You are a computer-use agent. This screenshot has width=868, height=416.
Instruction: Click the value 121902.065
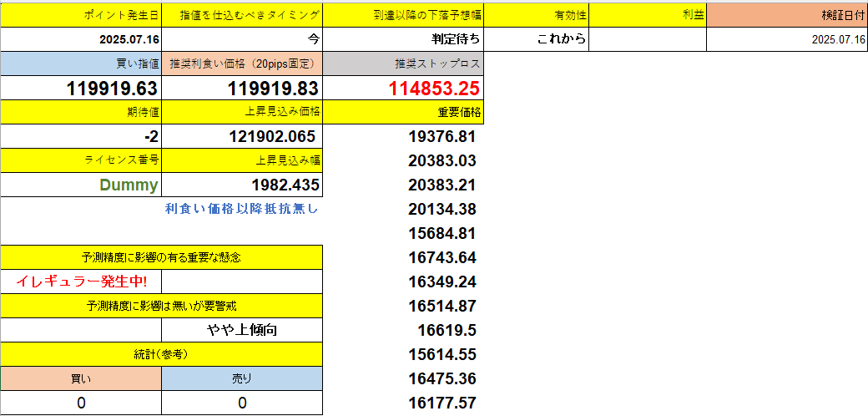(242, 136)
